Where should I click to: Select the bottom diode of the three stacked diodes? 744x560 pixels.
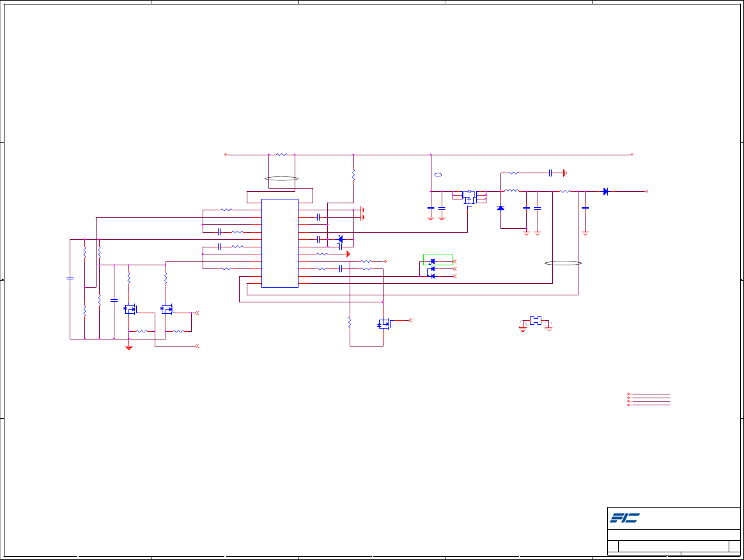(432, 276)
